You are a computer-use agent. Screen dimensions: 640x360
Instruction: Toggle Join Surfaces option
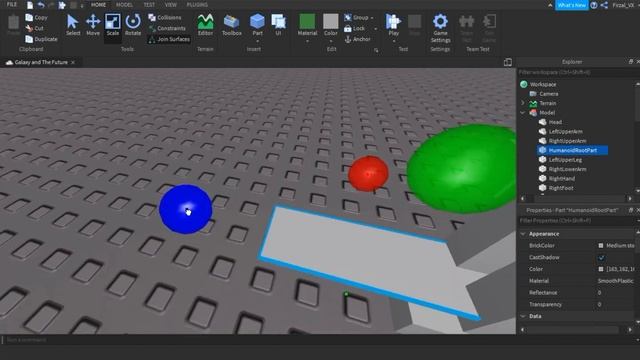169,39
